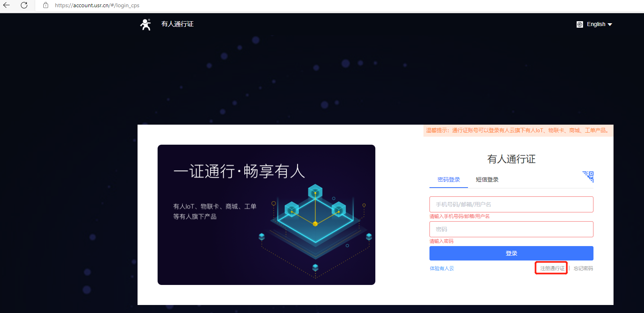The image size is (644, 313).
Task: Click the 有人通行证 header title
Action: click(x=177, y=24)
